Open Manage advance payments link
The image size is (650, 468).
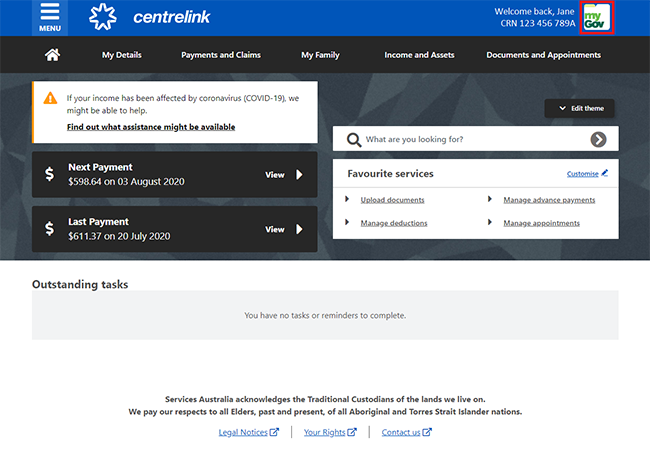[549, 200]
